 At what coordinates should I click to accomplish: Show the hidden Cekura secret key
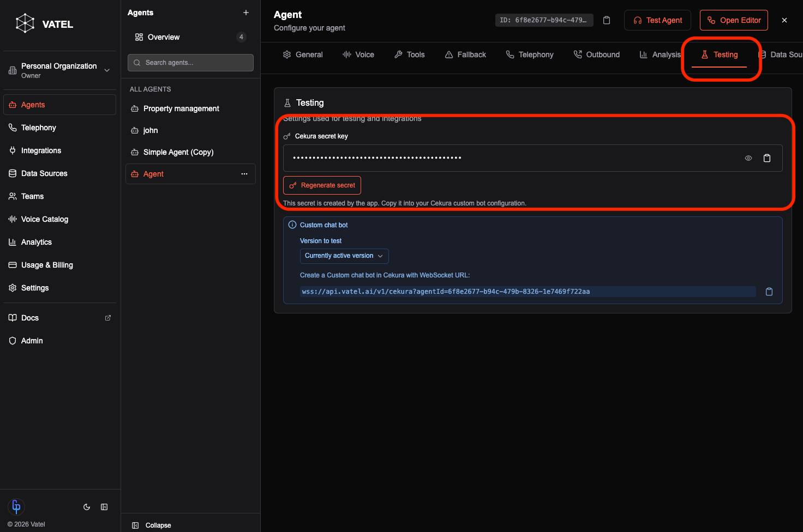pos(748,158)
